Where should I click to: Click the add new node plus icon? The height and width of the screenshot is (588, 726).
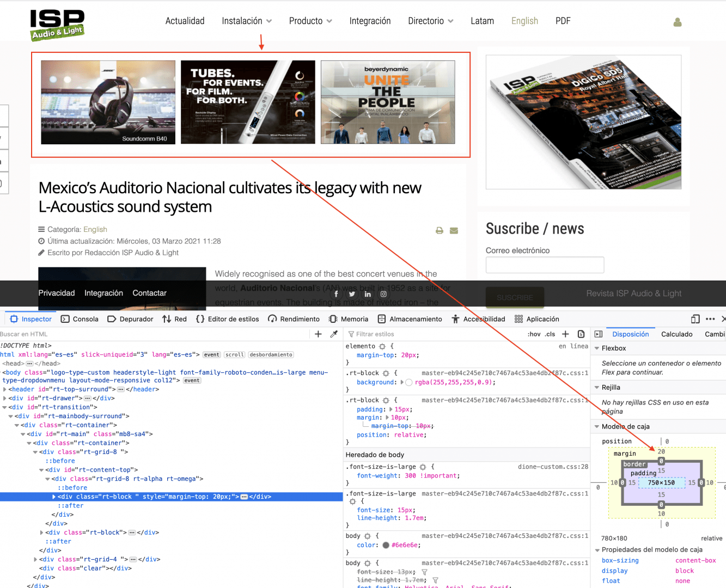(319, 334)
